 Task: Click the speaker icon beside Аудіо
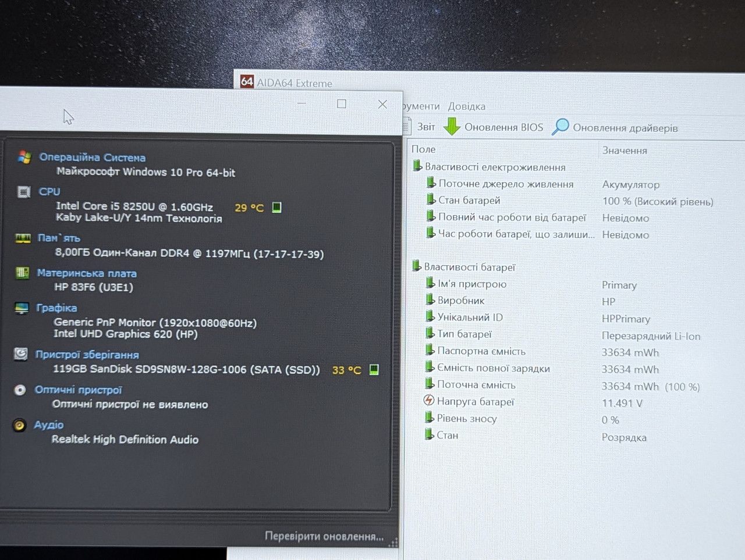[19, 425]
